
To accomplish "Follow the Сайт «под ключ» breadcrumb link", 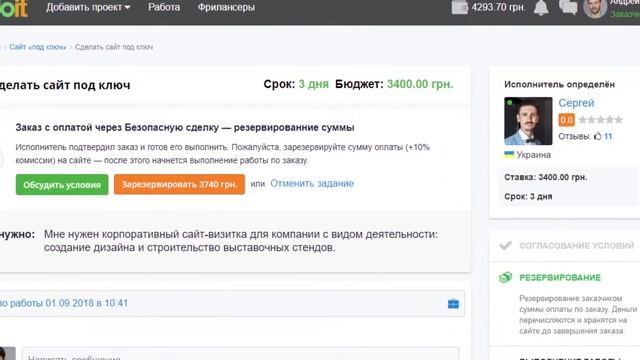I will (x=38, y=47).
